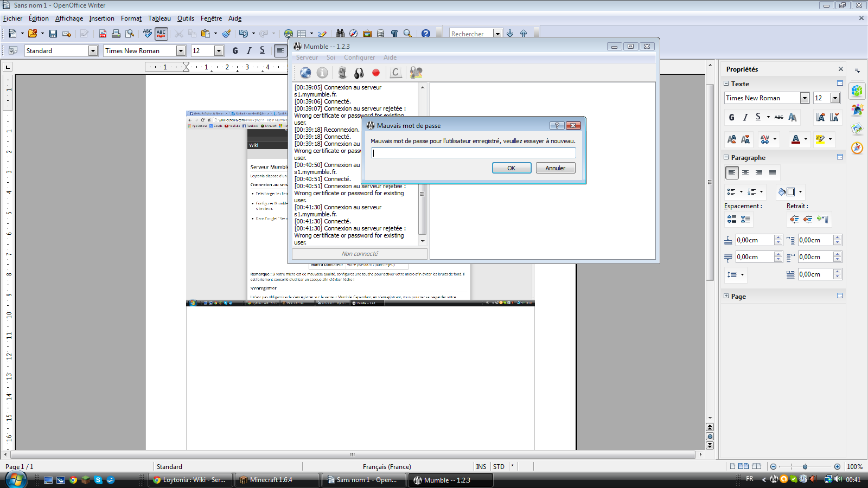Open the Gallery icon in toolbar
This screenshot has width=868, height=488.
coord(367,34)
